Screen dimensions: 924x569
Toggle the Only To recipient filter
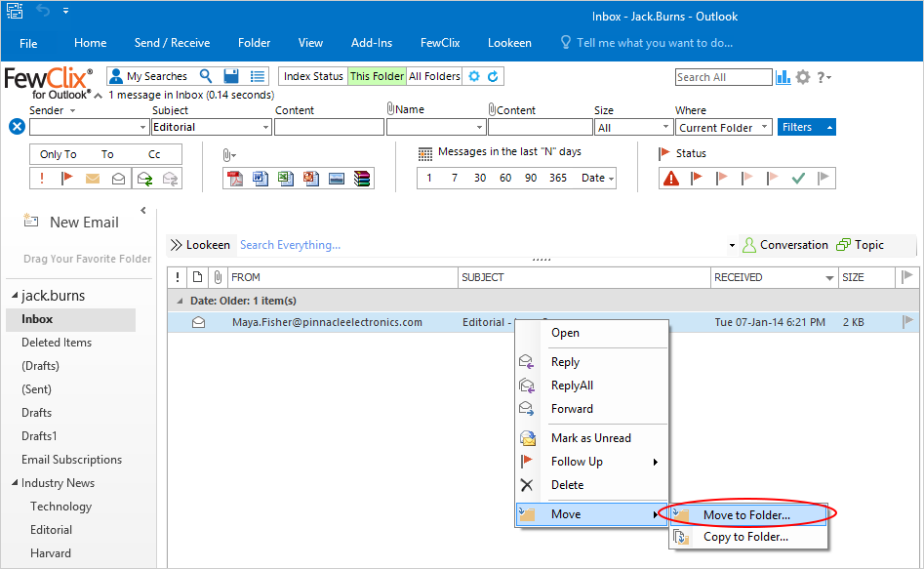(58, 154)
